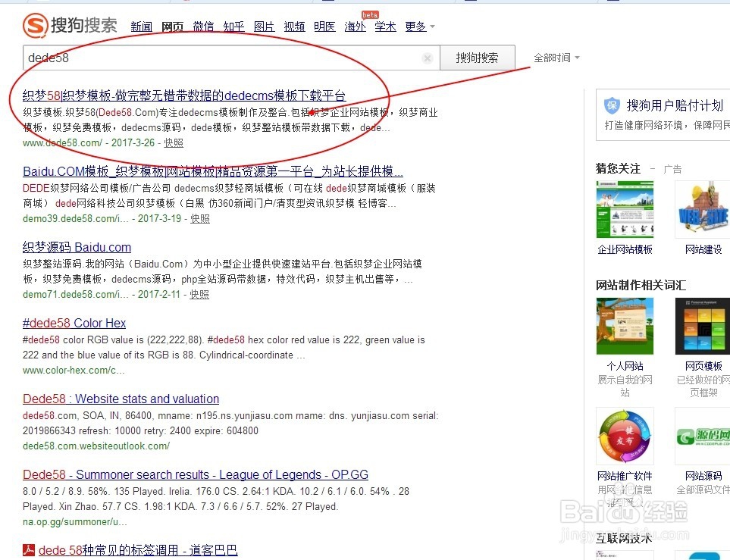Click the 企业网站模板 thumbnail image

point(625,209)
